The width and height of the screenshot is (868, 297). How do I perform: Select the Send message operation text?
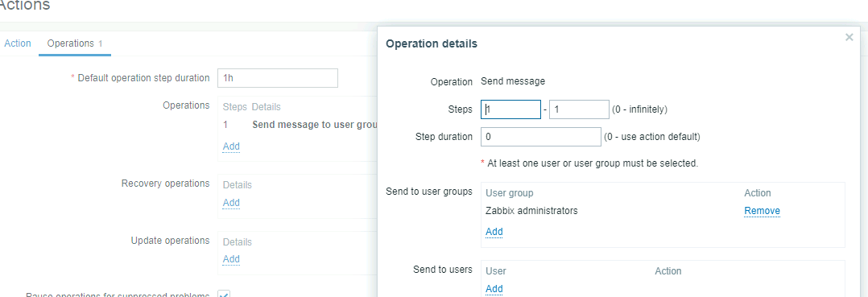[513, 81]
